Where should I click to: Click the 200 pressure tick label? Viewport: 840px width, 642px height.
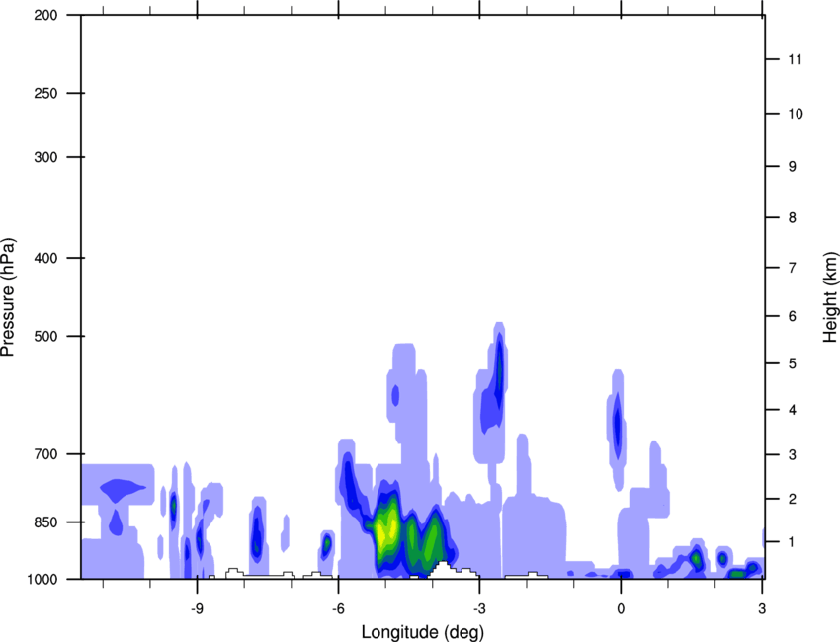click(45, 15)
